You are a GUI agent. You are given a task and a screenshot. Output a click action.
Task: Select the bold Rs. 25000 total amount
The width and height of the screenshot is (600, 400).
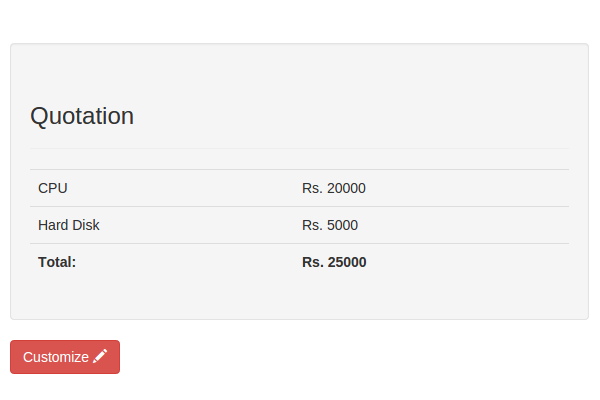click(x=334, y=262)
